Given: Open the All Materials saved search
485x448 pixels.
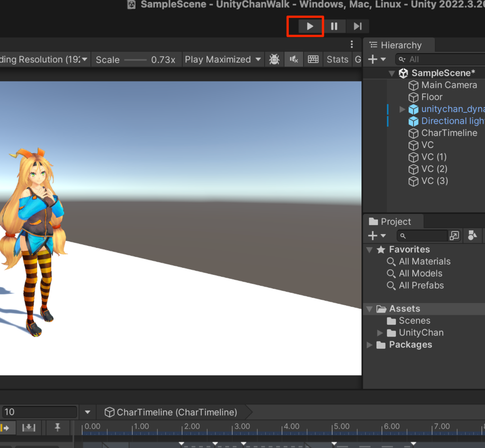Looking at the screenshot, I should (424, 261).
